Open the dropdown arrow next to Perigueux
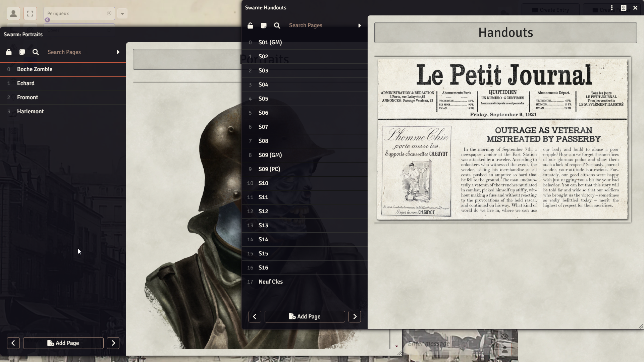This screenshot has width=644, height=362. [122, 13]
